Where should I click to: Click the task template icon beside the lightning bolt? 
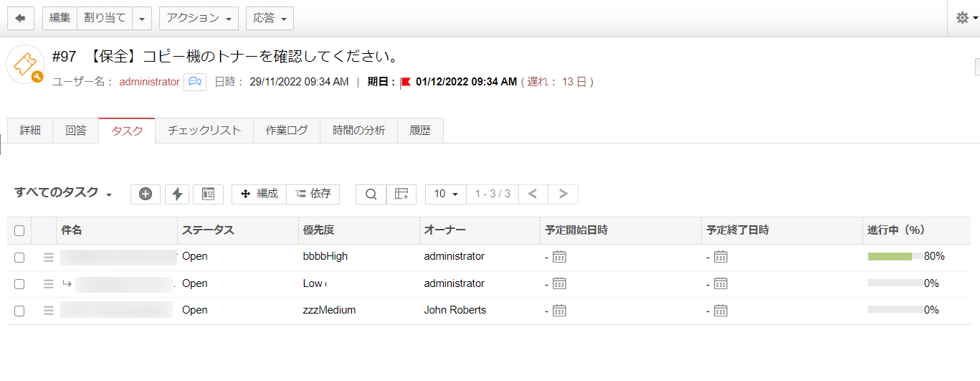(208, 194)
